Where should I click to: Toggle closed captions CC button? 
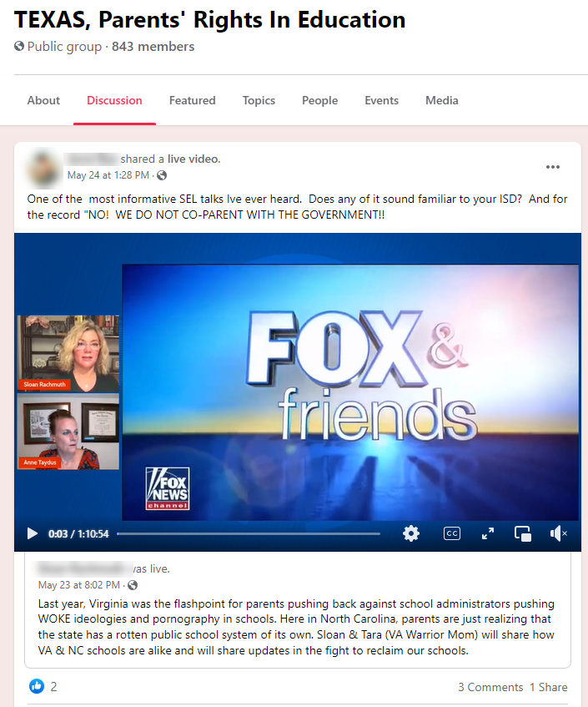[x=452, y=534]
